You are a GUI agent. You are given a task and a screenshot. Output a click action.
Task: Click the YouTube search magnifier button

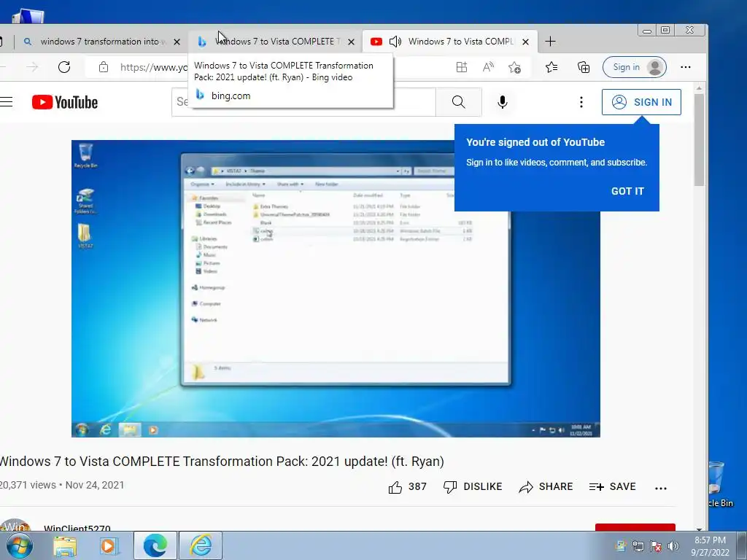458,102
